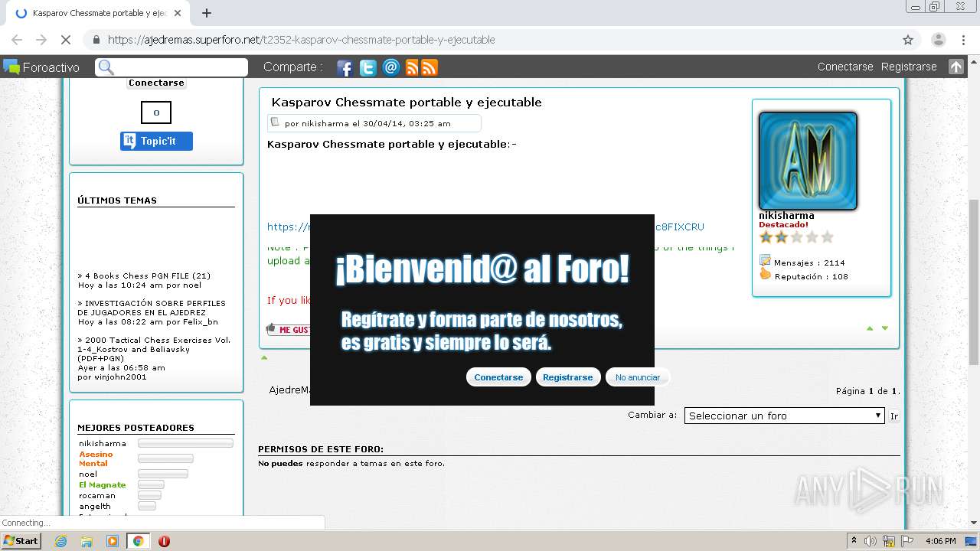Viewport: 980px width, 551px height.
Task: Click the scroll-up green arrow in post
Action: [870, 328]
